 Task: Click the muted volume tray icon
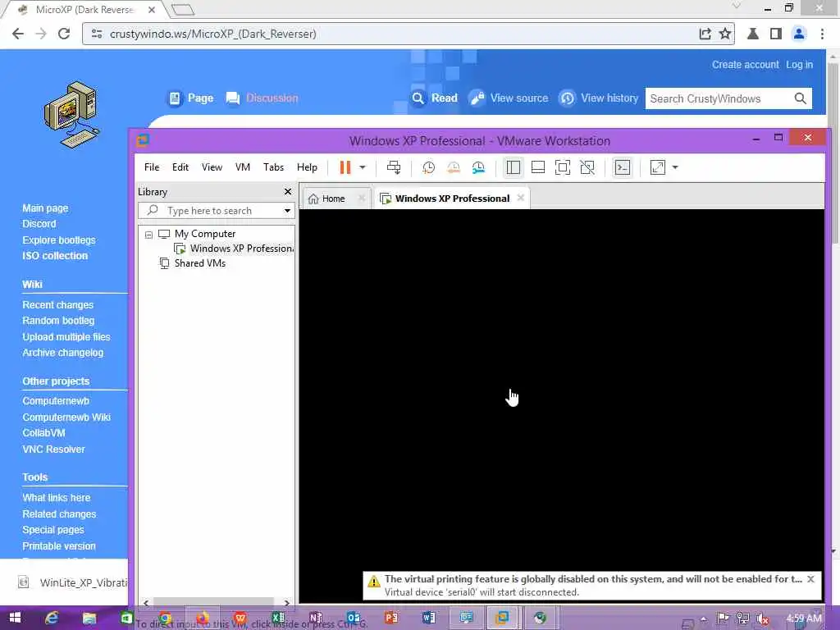coord(763,619)
